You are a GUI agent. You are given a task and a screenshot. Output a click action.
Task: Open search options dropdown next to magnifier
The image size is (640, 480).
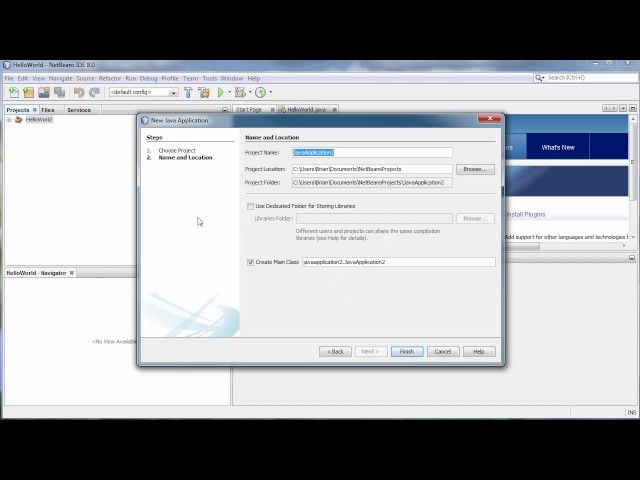click(543, 78)
